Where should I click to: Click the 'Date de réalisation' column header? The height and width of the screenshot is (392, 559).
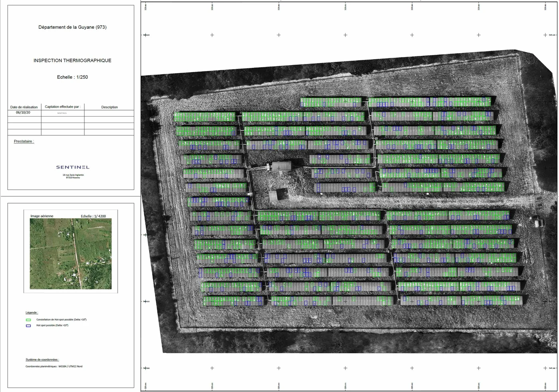click(24, 107)
